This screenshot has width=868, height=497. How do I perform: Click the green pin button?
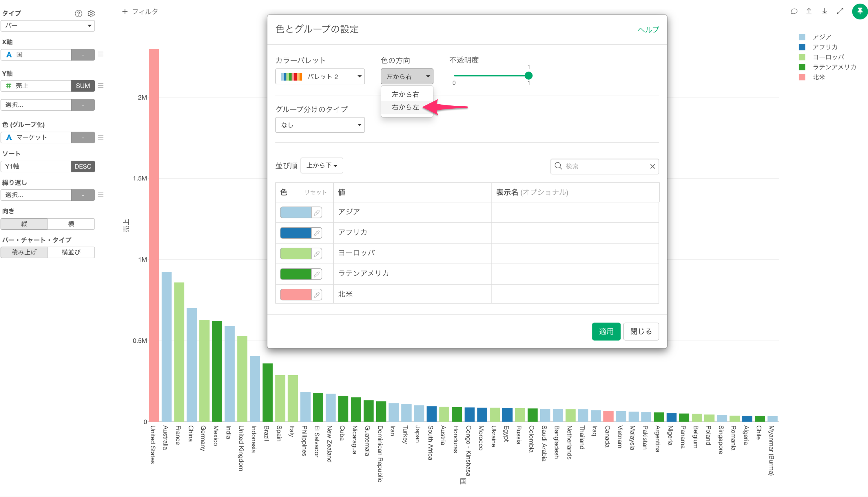tap(860, 11)
